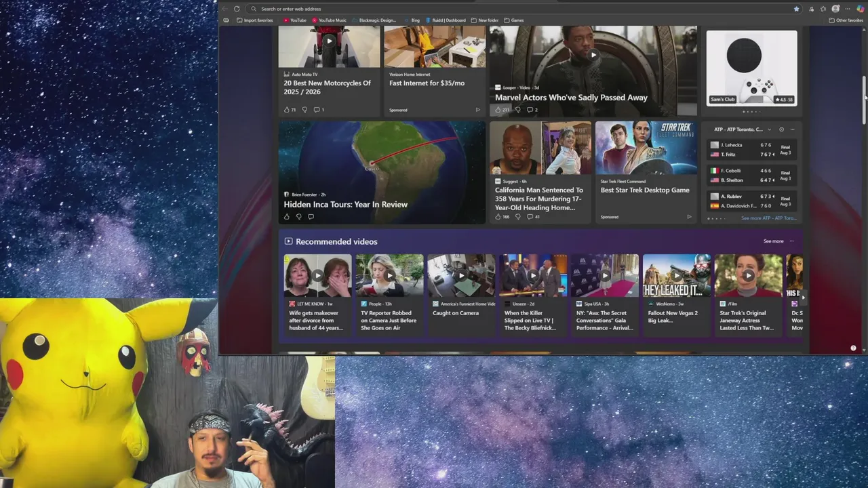The image size is (868, 488).
Task: Expand the Other favorites folder
Action: [846, 20]
